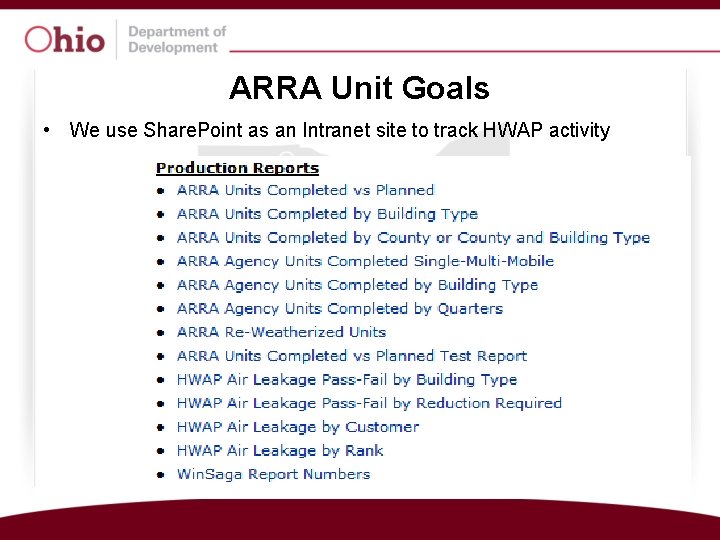Open ARRA Units Completed vs Planned Test Report

(x=352, y=356)
